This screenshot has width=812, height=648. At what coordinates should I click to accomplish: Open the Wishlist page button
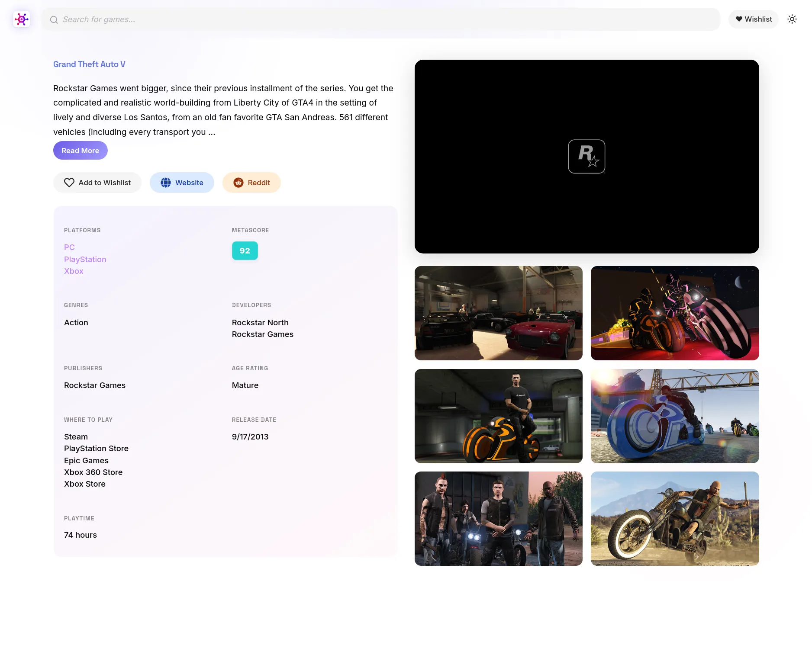pyautogui.click(x=753, y=19)
